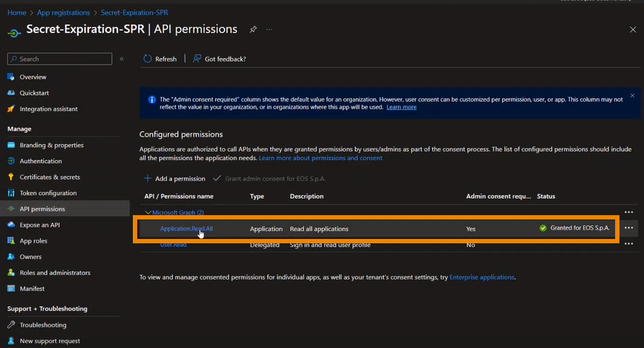The width and height of the screenshot is (644, 348).
Task: Pin the Secret-Expiration-SPR page
Action: (253, 30)
